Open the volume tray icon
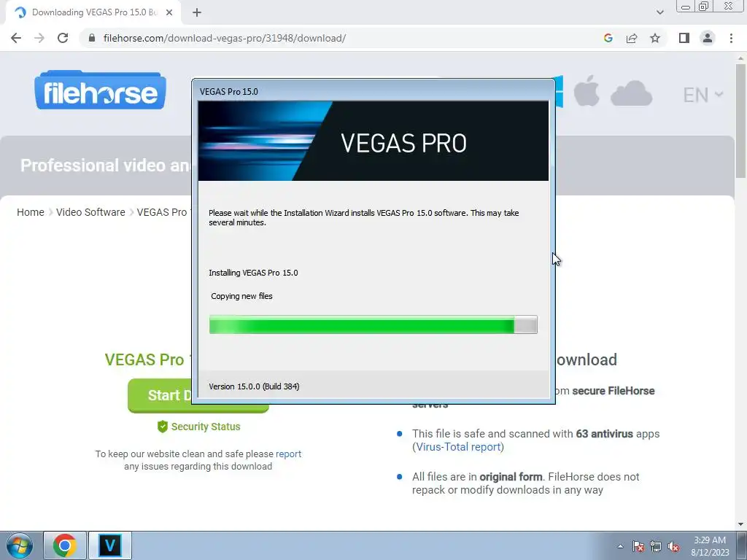 [x=673, y=546]
